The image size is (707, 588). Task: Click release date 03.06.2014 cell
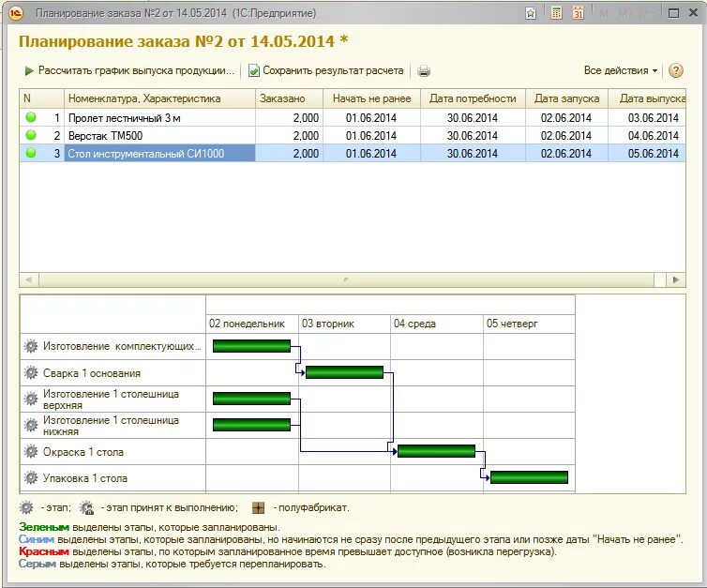(647, 117)
